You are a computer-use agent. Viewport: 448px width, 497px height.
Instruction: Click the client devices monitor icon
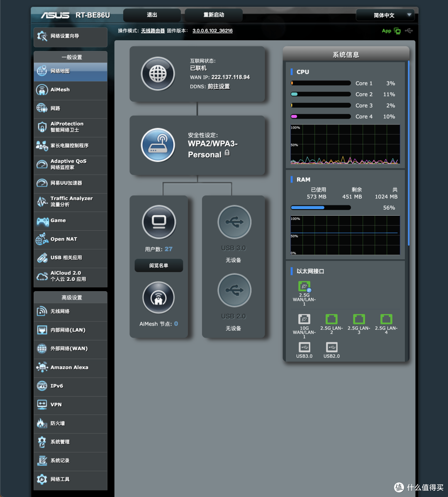point(159,222)
